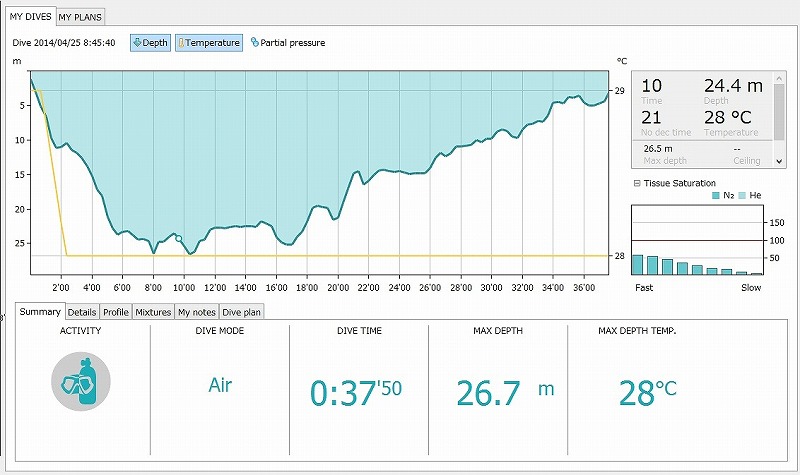Click the fastest tissue saturation bar
This screenshot has width=800, height=475.
pos(637,265)
